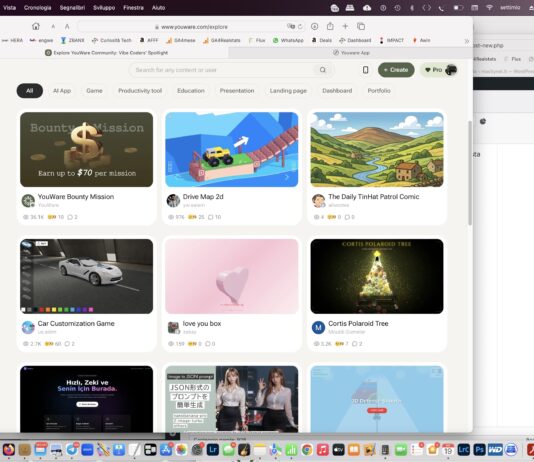Click the Safari share icon
The width and height of the screenshot is (534, 462).
[x=330, y=26]
